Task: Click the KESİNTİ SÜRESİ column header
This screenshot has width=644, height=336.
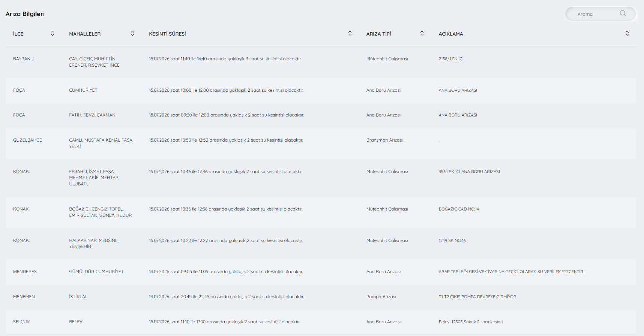Action: (167, 34)
